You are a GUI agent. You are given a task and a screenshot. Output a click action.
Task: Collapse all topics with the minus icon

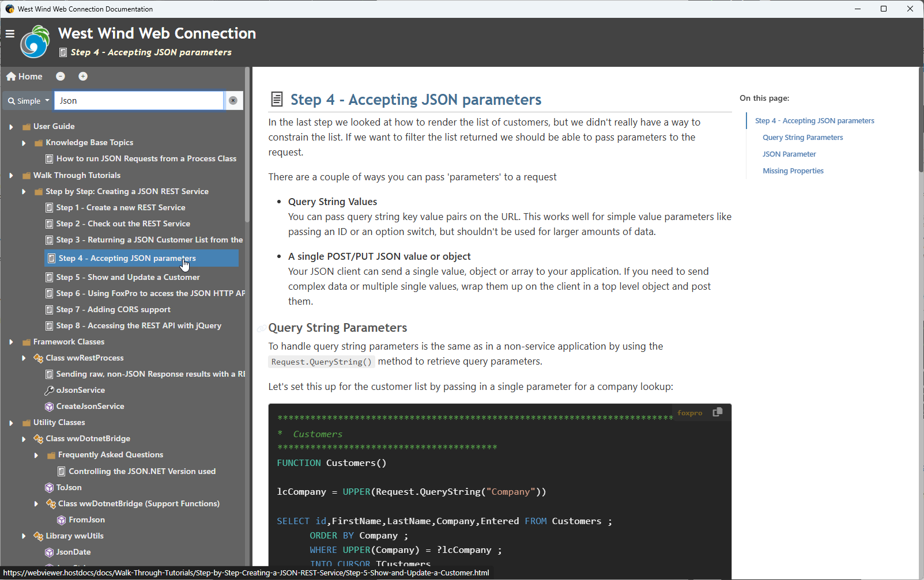pyautogui.click(x=61, y=77)
